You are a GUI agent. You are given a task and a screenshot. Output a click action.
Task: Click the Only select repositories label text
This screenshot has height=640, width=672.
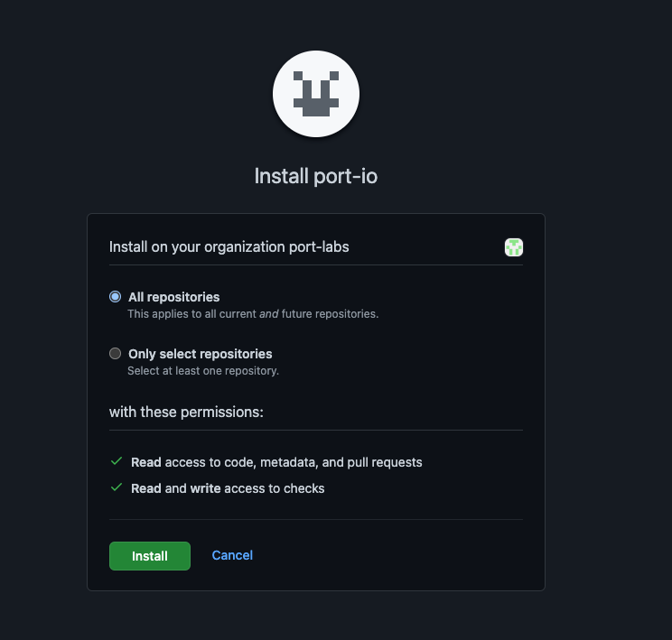pos(201,354)
